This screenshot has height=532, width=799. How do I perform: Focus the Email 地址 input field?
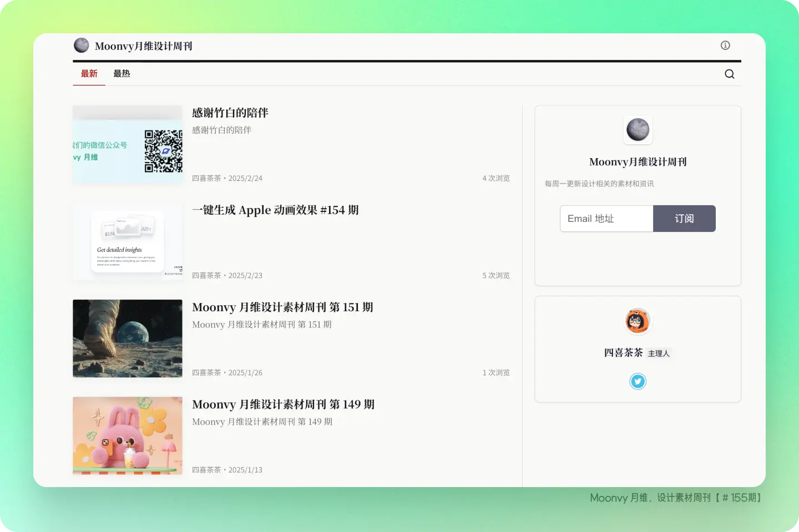(606, 219)
